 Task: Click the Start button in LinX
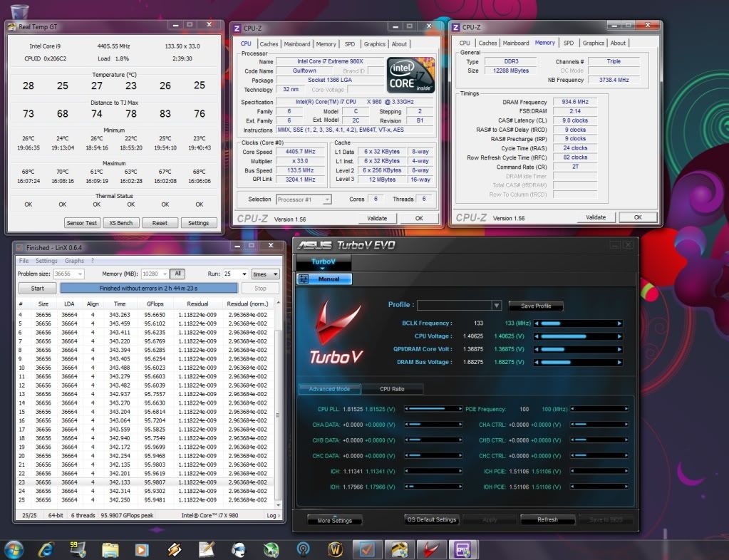tap(37, 289)
